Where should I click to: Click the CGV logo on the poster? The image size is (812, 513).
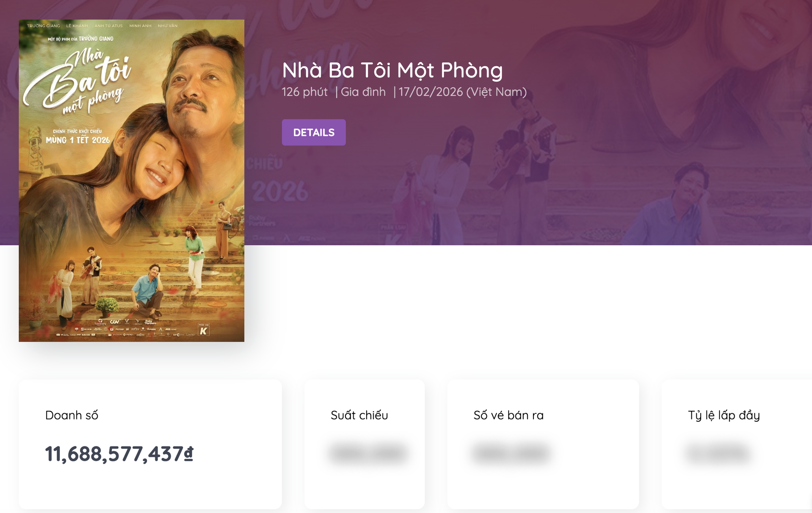(x=115, y=322)
